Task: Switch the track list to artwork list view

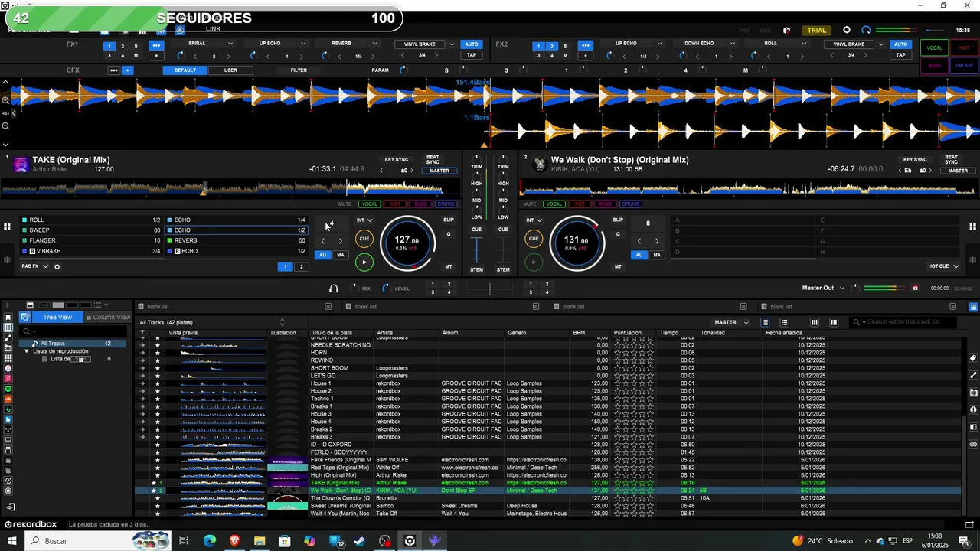Action: click(784, 322)
